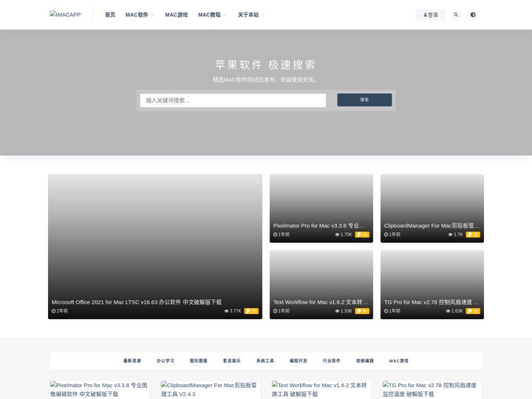Click the 50 badge on Text Workflow card
532x399 pixels.
[362, 311]
